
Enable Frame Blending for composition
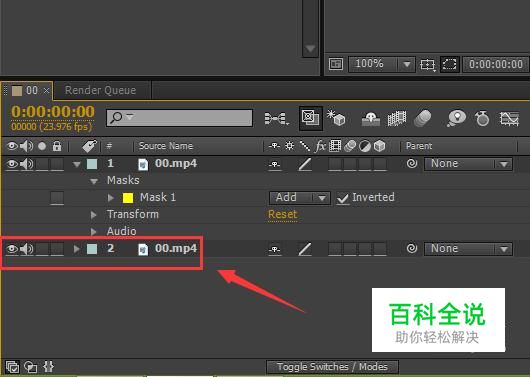click(x=396, y=119)
